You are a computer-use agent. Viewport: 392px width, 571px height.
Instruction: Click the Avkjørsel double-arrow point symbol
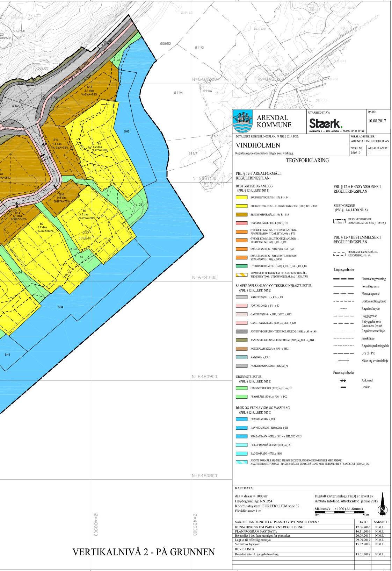(x=343, y=380)
